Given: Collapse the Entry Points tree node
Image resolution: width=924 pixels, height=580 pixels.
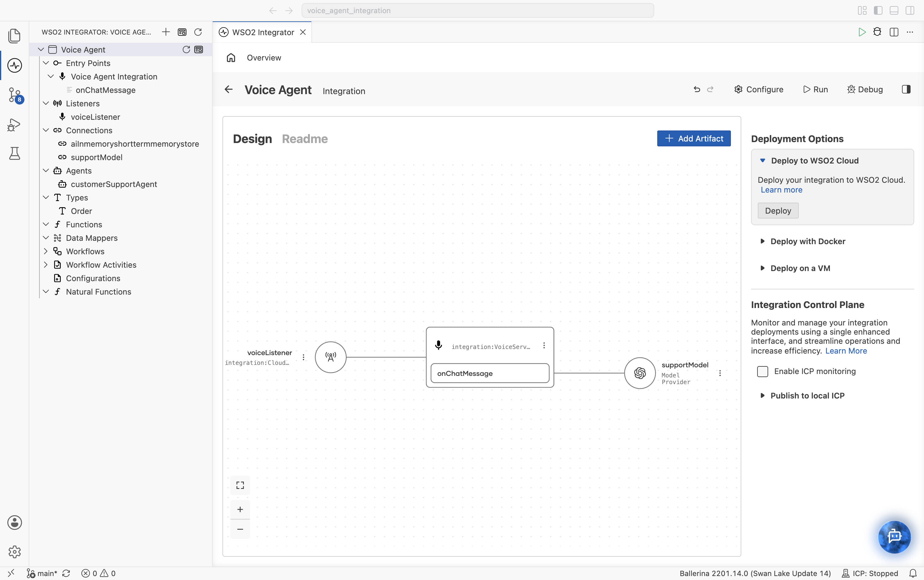Looking at the screenshot, I should [46, 63].
